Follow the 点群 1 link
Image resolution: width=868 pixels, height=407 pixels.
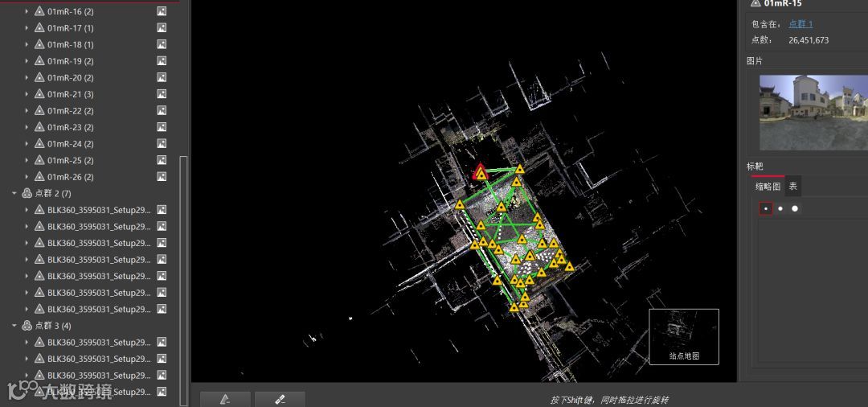click(x=800, y=24)
